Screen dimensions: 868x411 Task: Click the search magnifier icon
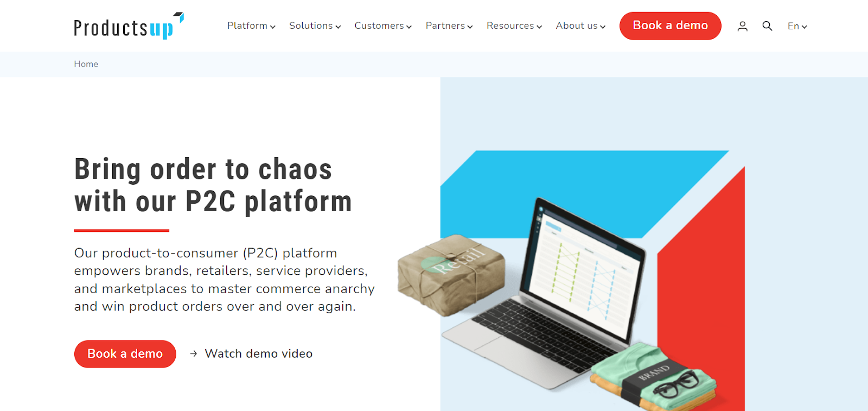[x=767, y=26]
